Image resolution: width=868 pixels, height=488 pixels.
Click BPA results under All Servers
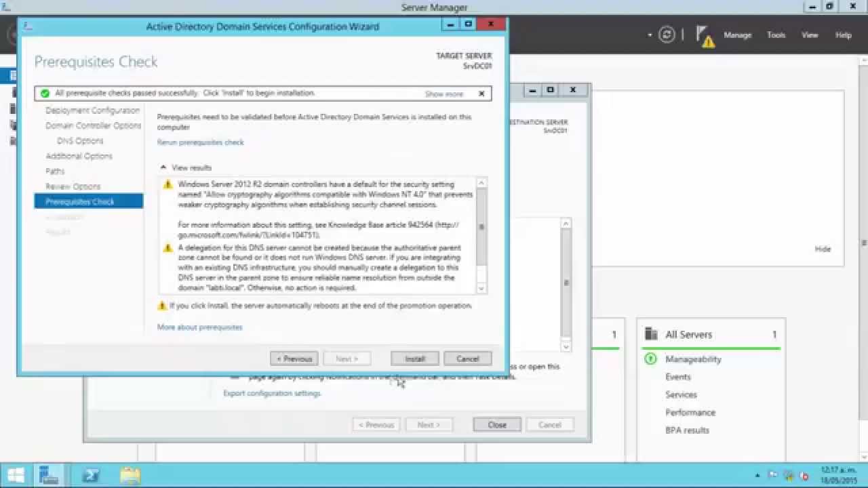point(687,430)
